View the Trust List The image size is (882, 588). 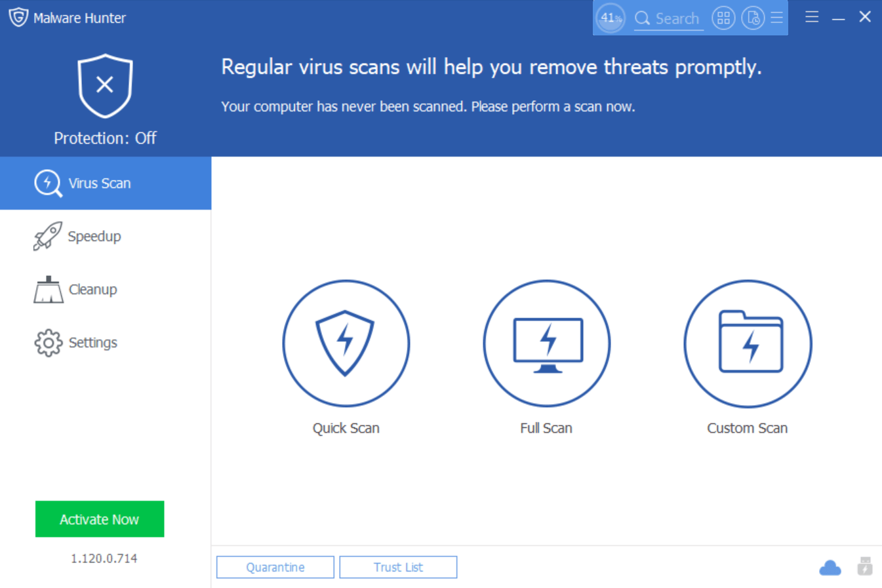click(398, 566)
